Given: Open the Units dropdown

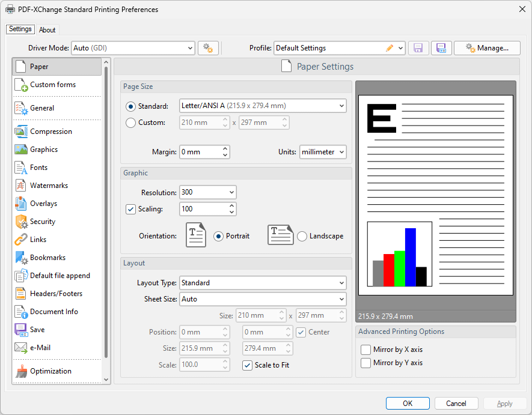Looking at the screenshot, I should (x=323, y=152).
